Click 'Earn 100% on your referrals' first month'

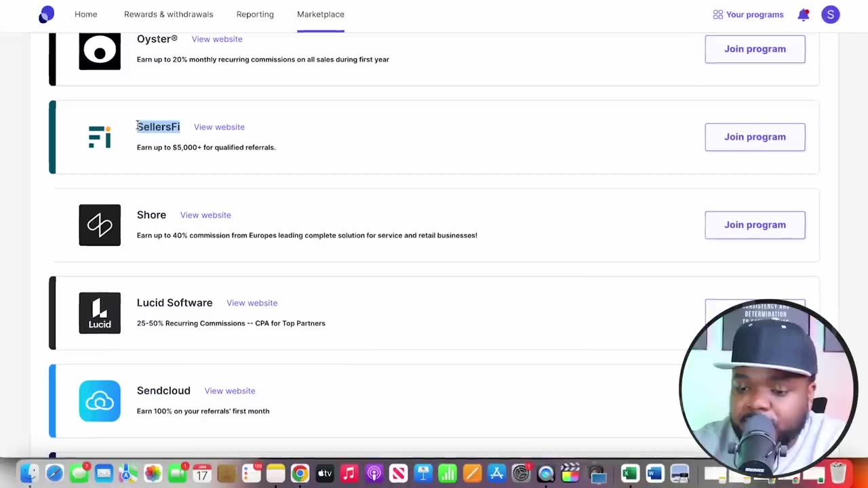[x=203, y=411]
